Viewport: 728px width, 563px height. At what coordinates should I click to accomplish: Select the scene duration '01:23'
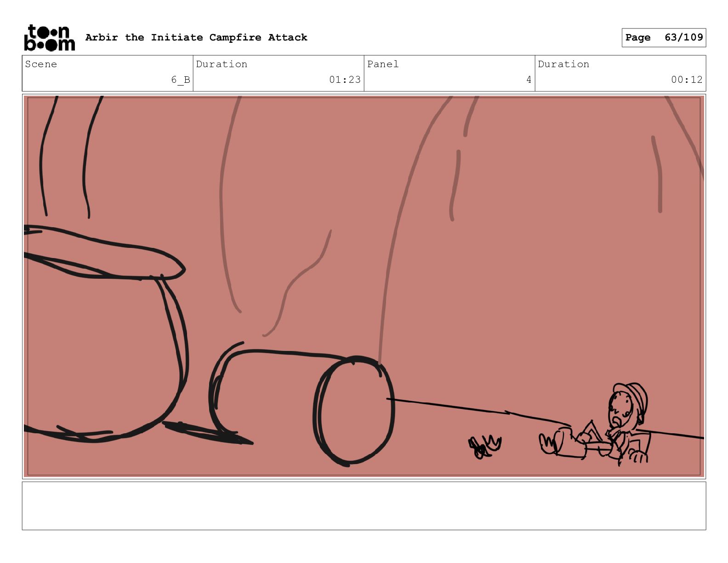point(345,80)
